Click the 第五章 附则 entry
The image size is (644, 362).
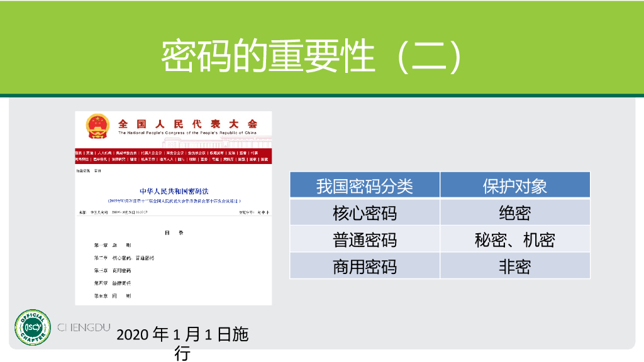pos(113,296)
